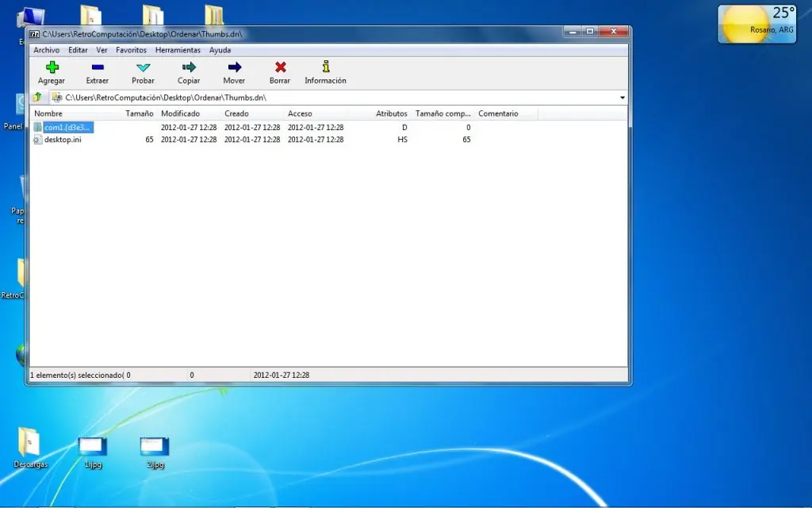Image resolution: width=812 pixels, height=508 pixels.
Task: Click the HS attribute of desktop.ini
Action: pos(402,140)
